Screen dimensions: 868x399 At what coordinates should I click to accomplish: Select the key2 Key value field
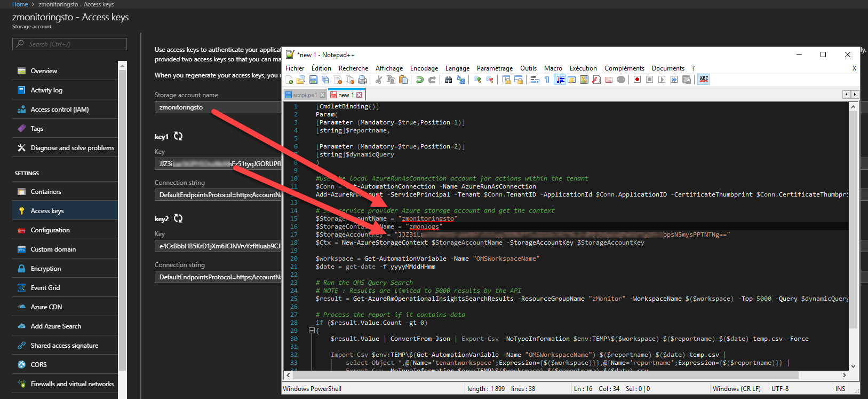(218, 246)
